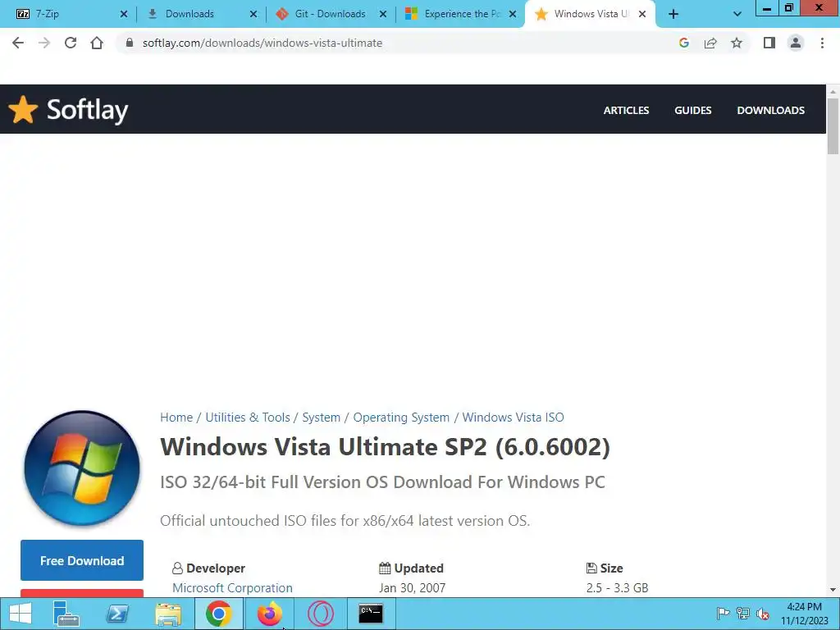Screen dimensions: 840x630
Task: Open the Action Center flag icon
Action: [x=723, y=614]
